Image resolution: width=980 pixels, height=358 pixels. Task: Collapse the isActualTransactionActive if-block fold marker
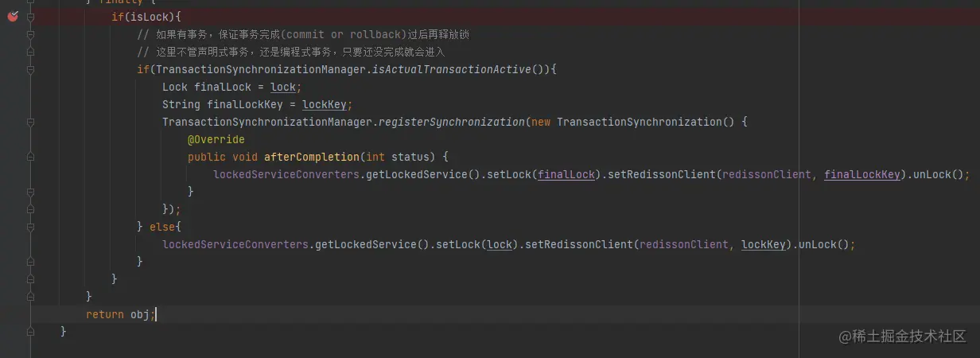(x=30, y=69)
